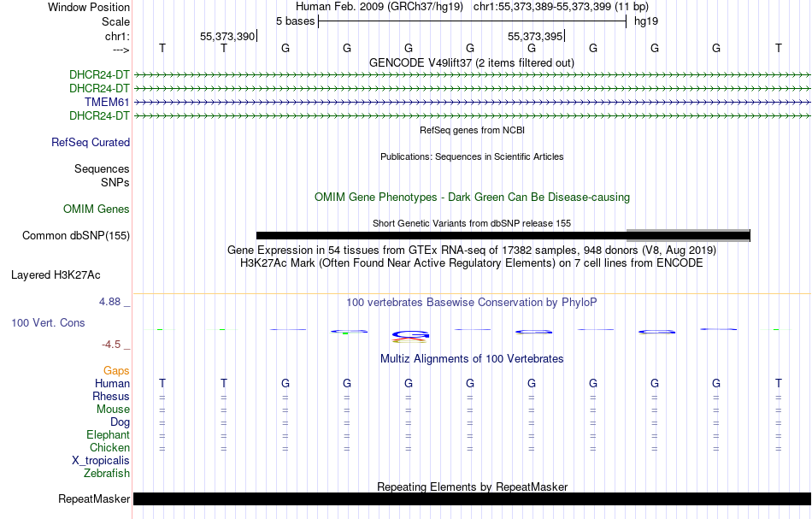Screen dimensions: 812x519
Task: Open Layered H3K27Ac track settings label
Action: 56,275
